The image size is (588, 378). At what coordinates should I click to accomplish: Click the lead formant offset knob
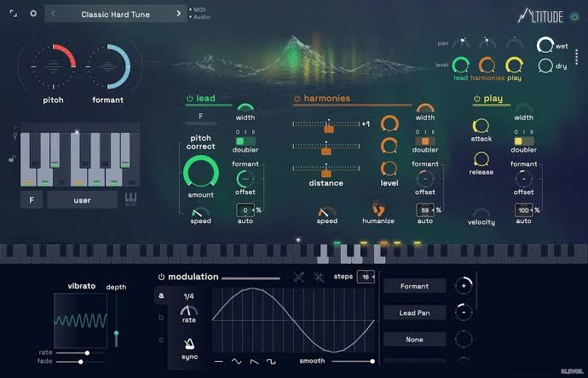click(245, 179)
